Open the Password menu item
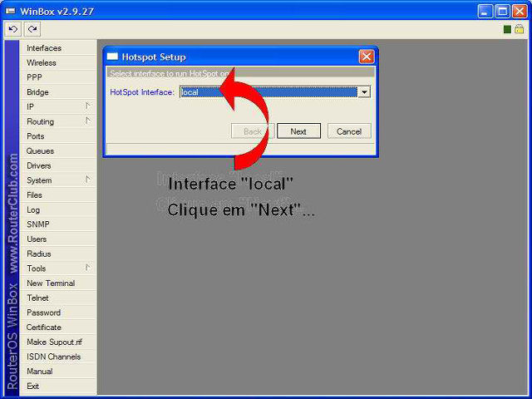Viewport: 532px width, 399px height. (58, 313)
